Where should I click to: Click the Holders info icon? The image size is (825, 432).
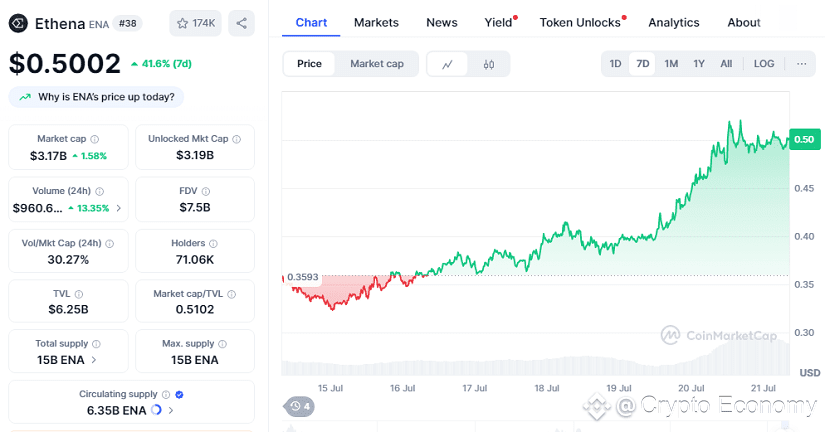point(213,244)
